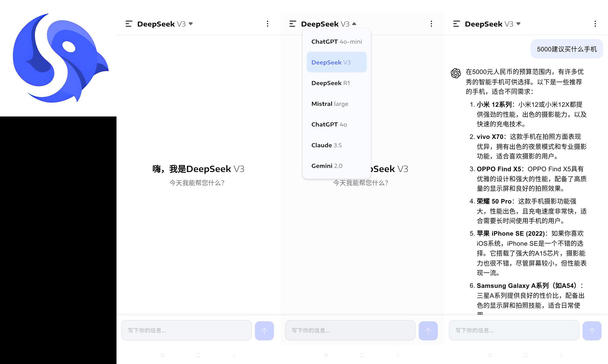This screenshot has width=608, height=364.
Task: Expand DeepSeek V3 model dropdown in rightmost screen
Action: pyautogui.click(x=493, y=24)
